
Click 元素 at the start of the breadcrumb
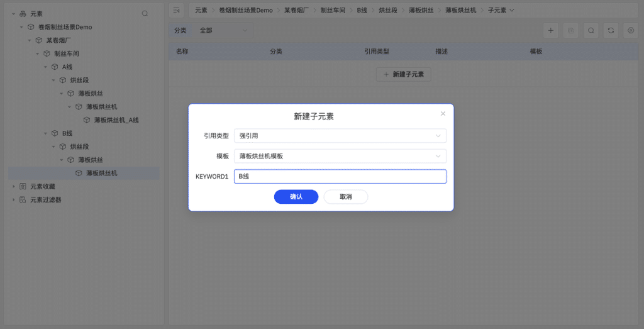201,10
